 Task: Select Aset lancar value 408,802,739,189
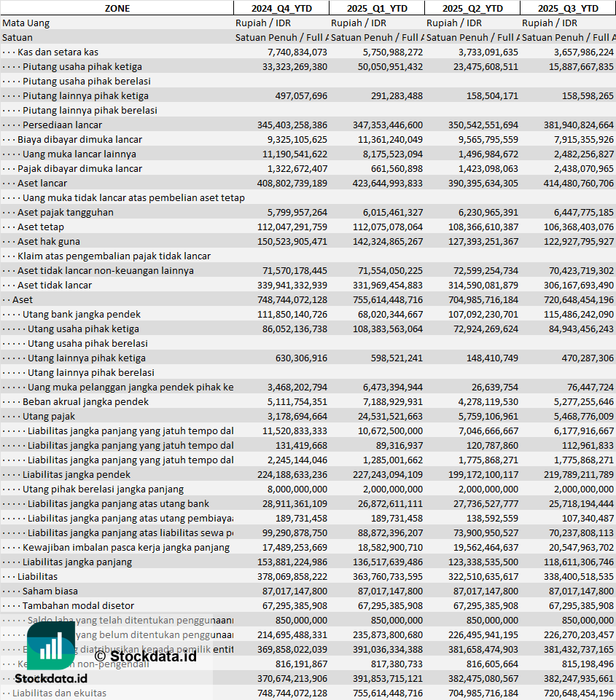(x=292, y=183)
